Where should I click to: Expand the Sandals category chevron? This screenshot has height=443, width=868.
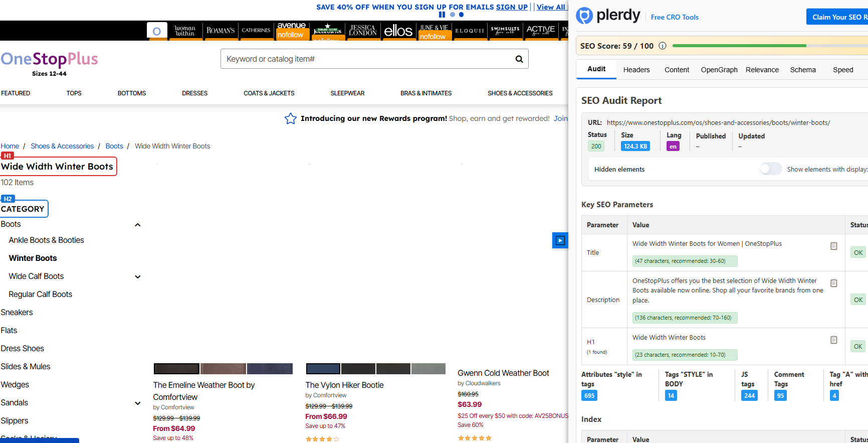coord(138,403)
